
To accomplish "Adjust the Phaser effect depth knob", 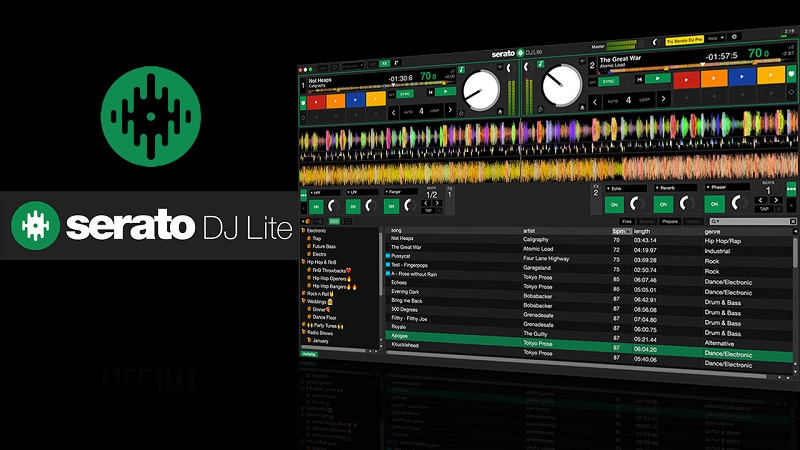I will 738,203.
